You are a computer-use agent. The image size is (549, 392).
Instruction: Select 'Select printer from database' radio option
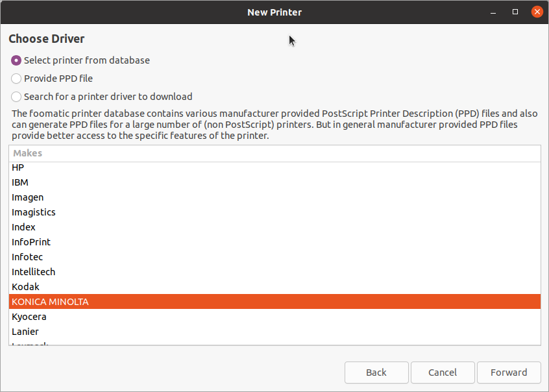(x=16, y=60)
